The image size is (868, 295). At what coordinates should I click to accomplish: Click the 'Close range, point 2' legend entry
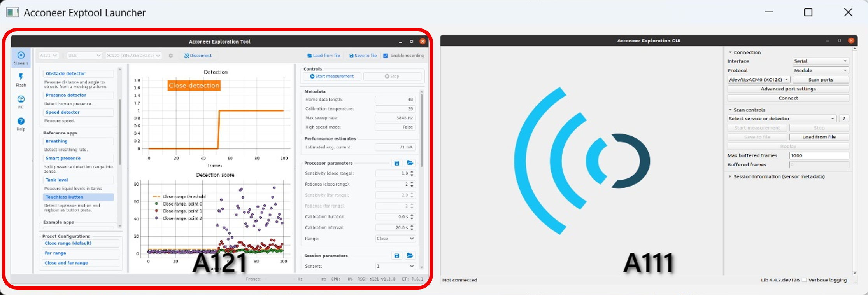[x=178, y=218]
